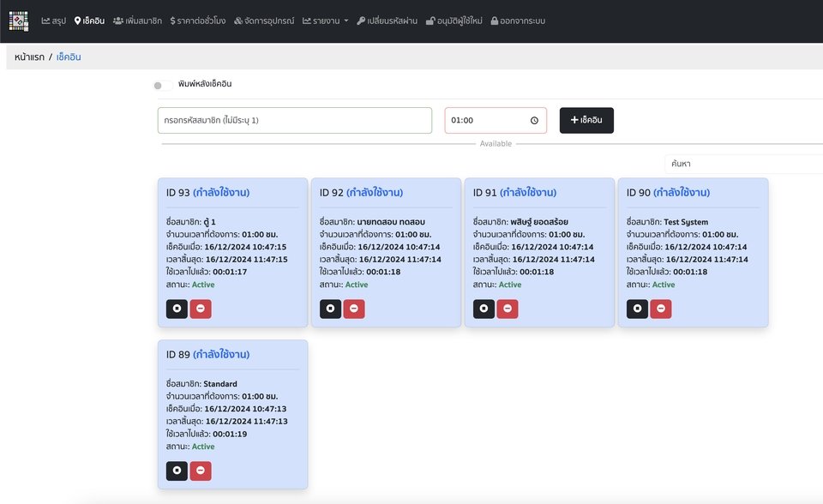Click the + เช็คอิน button
The width and height of the screenshot is (823, 504).
(x=586, y=120)
